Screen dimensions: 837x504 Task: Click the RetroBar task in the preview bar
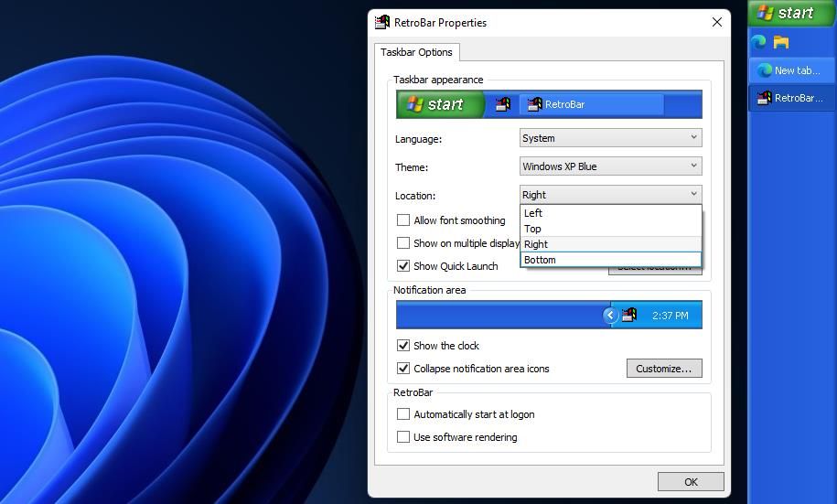pos(592,104)
